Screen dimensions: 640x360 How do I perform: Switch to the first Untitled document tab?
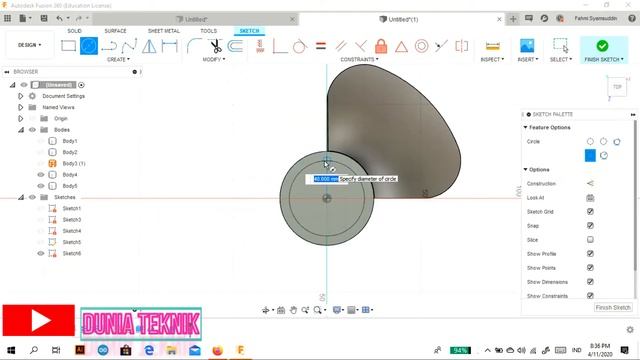coord(195,19)
